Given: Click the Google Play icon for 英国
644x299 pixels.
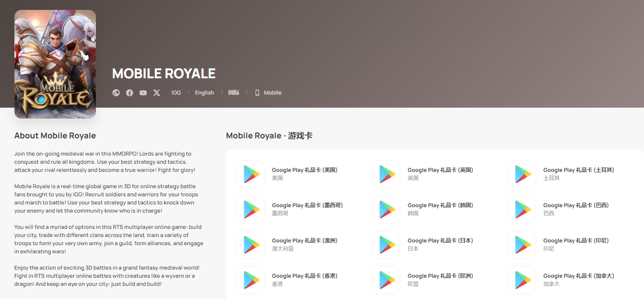Looking at the screenshot, I should click(386, 174).
